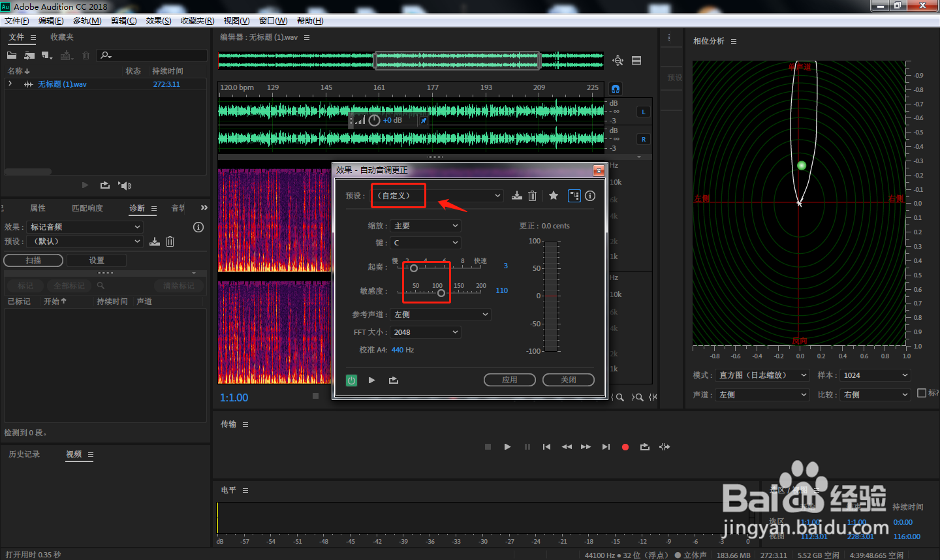The image size is (940, 560).
Task: Switch to the 属性 tab
Action: point(38,208)
